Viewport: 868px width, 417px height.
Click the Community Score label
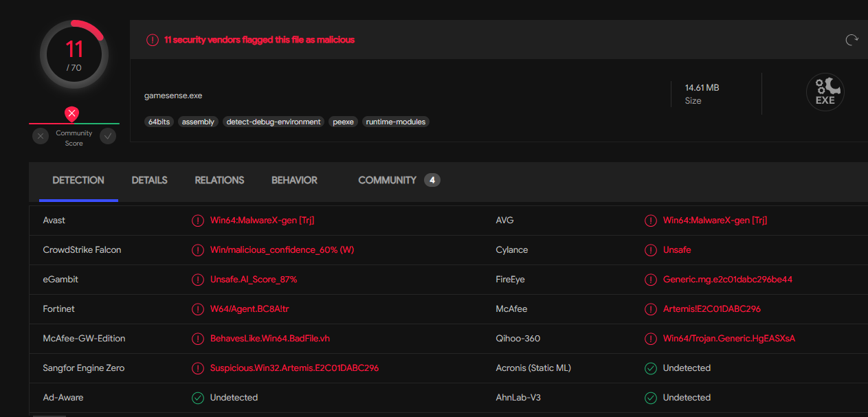click(74, 138)
